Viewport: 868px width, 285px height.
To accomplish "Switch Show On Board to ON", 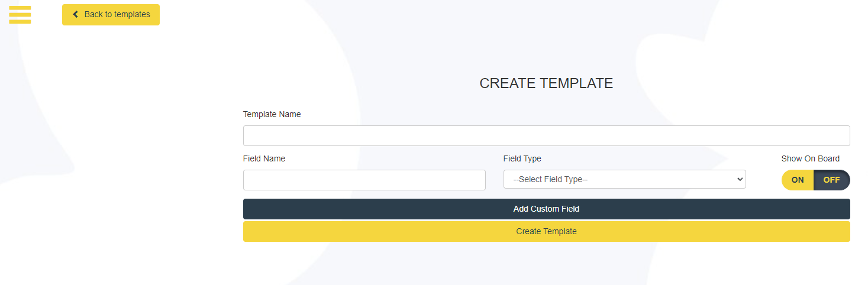I will (x=798, y=180).
